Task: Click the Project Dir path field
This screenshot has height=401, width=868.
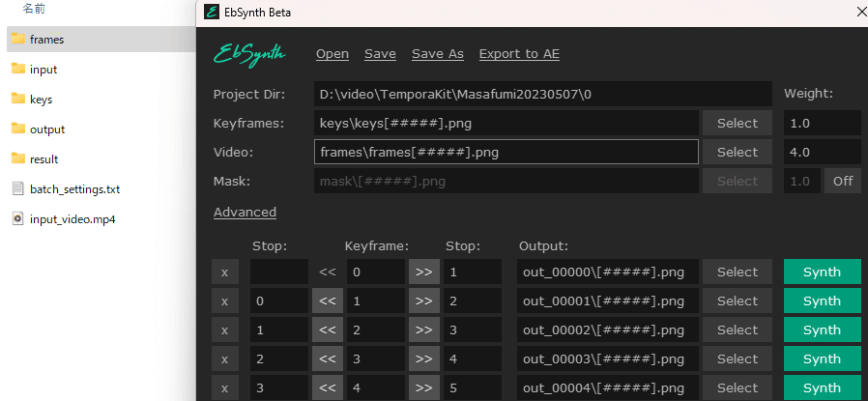Action: [x=543, y=94]
